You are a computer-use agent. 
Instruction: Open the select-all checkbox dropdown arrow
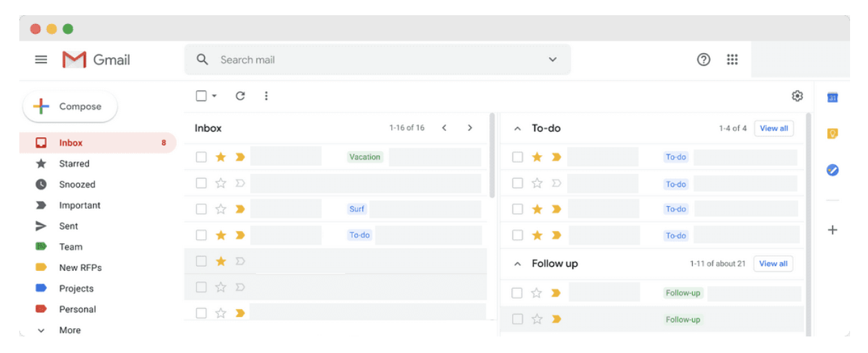coord(214,96)
